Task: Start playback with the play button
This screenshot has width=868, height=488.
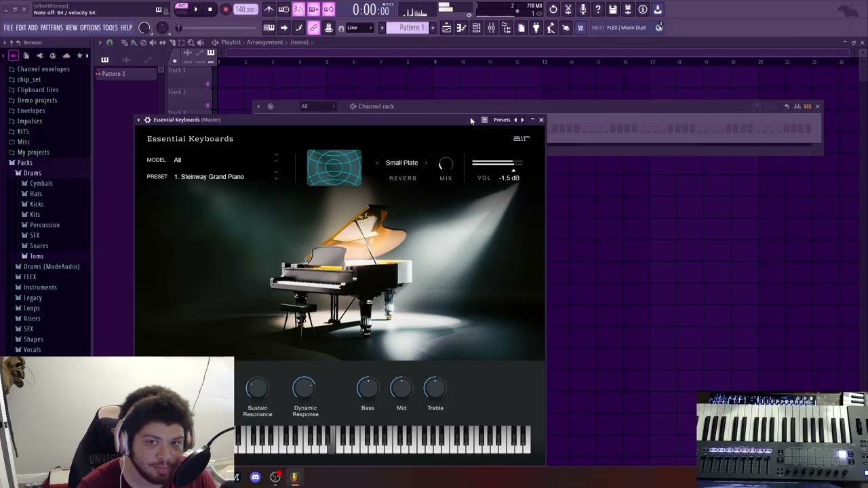Action: (196, 9)
